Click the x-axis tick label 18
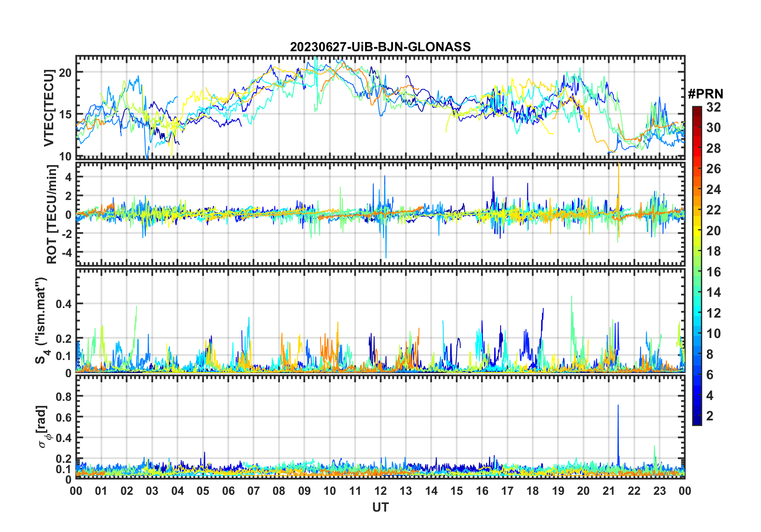 pos(533,491)
